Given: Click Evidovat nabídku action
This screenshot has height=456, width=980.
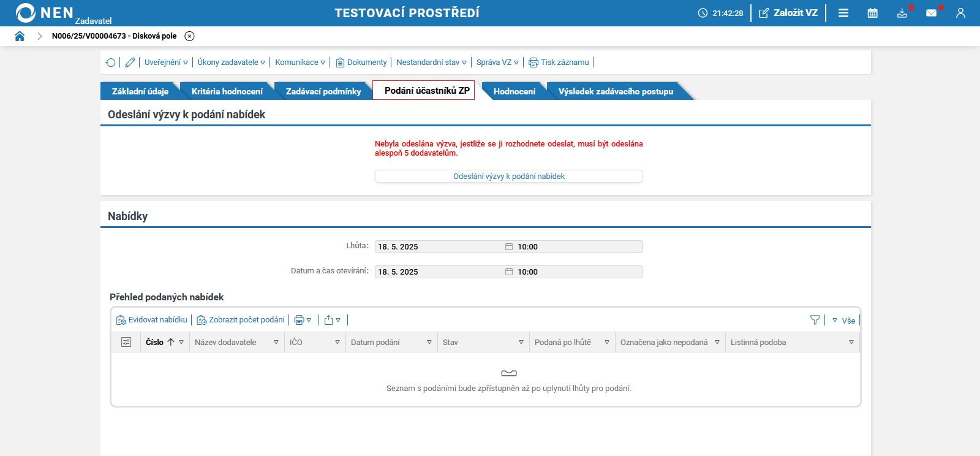Looking at the screenshot, I should [152, 320].
